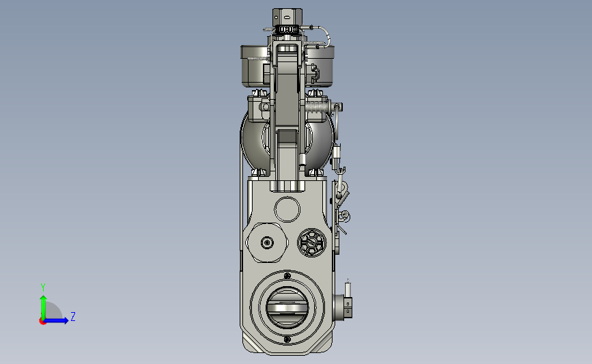Select the plain circular boss below the cylinder
The height and width of the screenshot is (364, 592).
click(287, 209)
